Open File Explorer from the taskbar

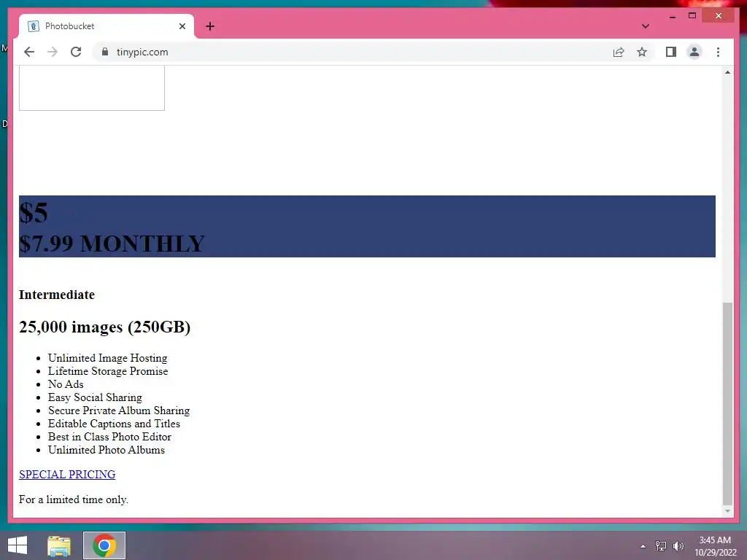(59, 545)
